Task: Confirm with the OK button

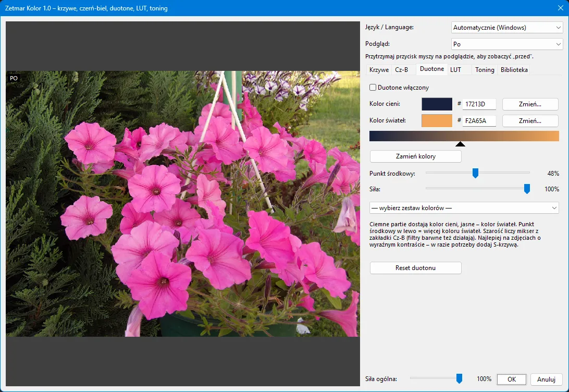Action: [512, 379]
